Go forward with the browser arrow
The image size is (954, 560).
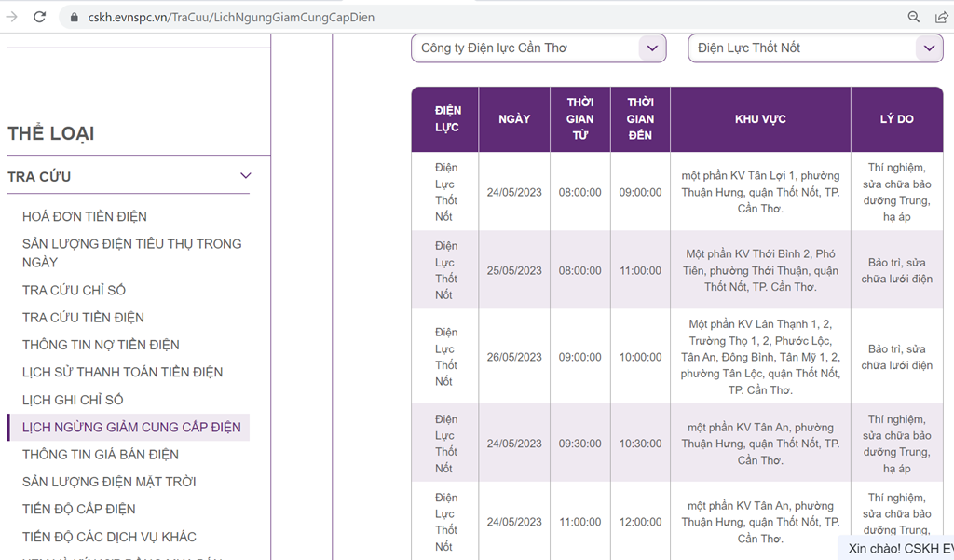[x=11, y=17]
